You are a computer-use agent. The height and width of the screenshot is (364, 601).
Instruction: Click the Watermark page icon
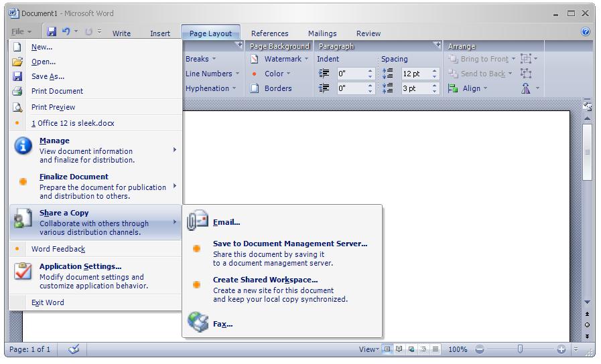(x=254, y=59)
